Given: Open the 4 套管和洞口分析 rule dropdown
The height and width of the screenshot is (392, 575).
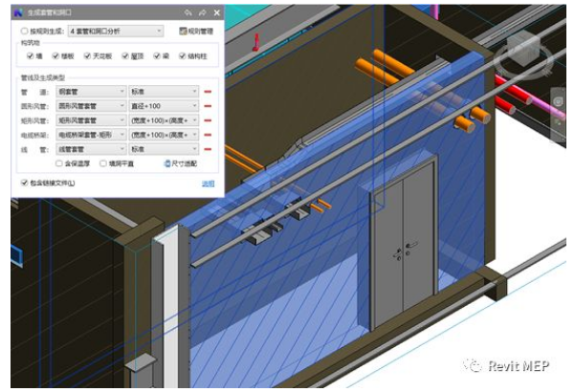Looking at the screenshot, I should coord(116,32).
